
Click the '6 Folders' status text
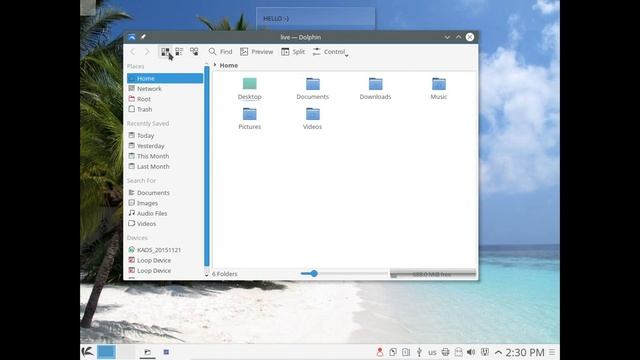tap(224, 274)
